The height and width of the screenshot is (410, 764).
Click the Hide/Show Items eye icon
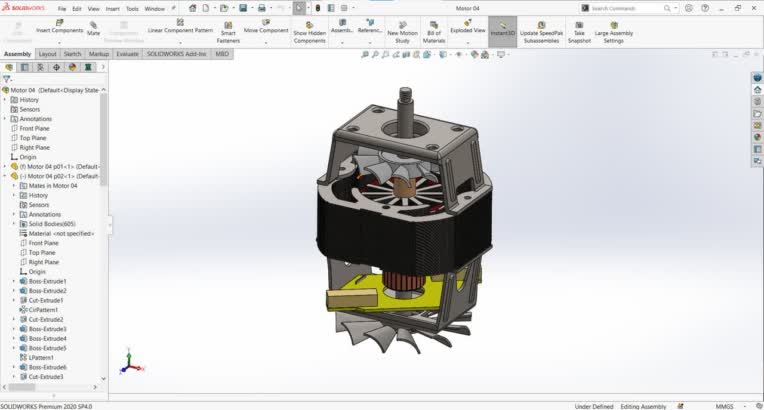click(x=458, y=55)
